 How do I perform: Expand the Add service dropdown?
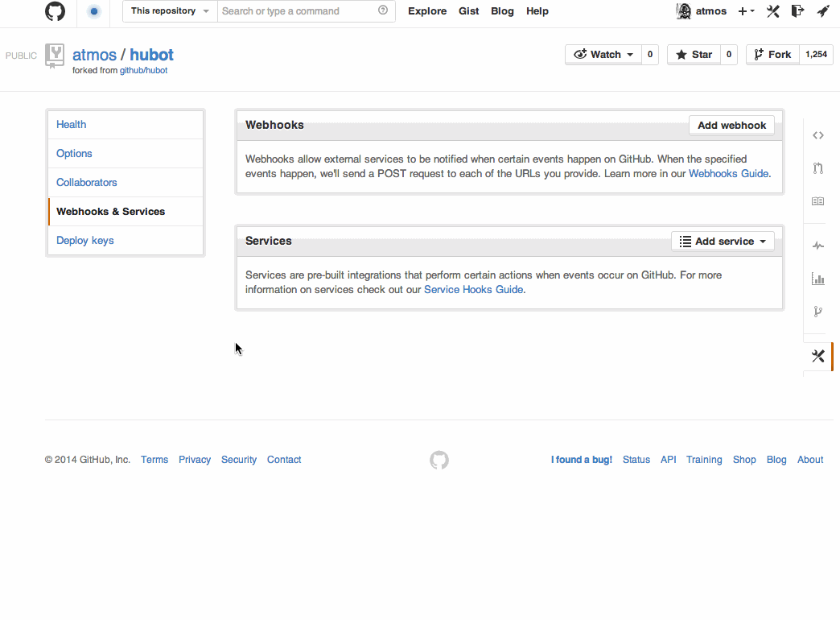click(722, 241)
